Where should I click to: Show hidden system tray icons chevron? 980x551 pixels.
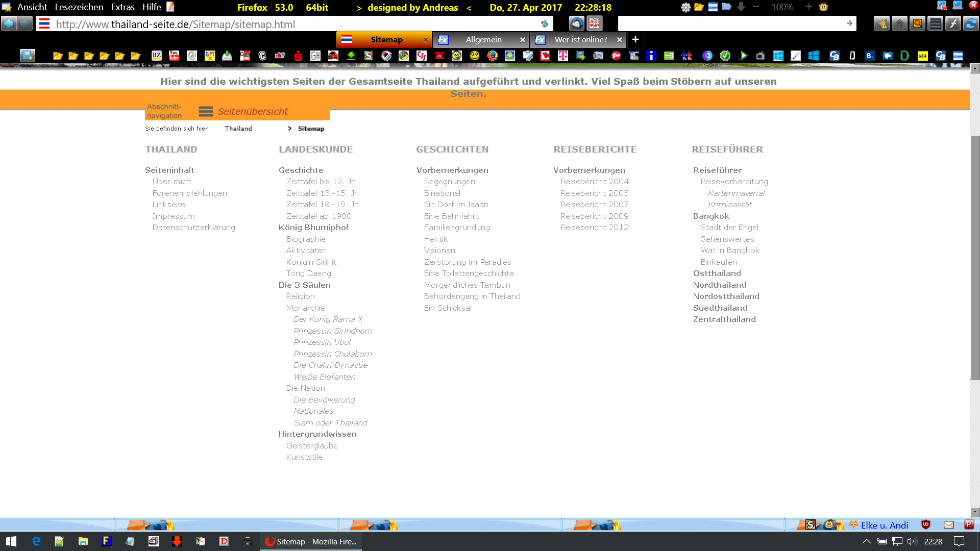click(866, 541)
